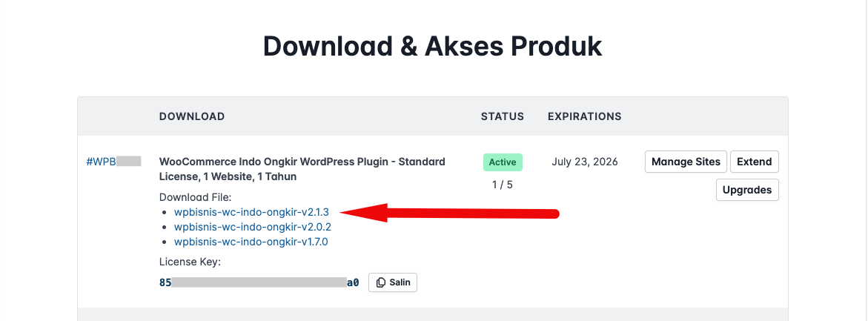The image size is (868, 321).
Task: Click the copy icon beside the license key
Action: pos(381,282)
